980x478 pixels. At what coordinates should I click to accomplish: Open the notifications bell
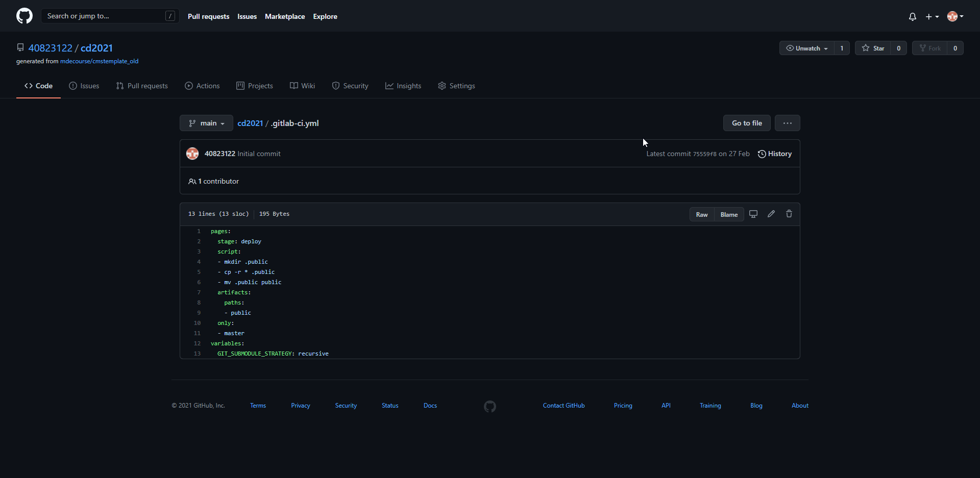pos(913,16)
